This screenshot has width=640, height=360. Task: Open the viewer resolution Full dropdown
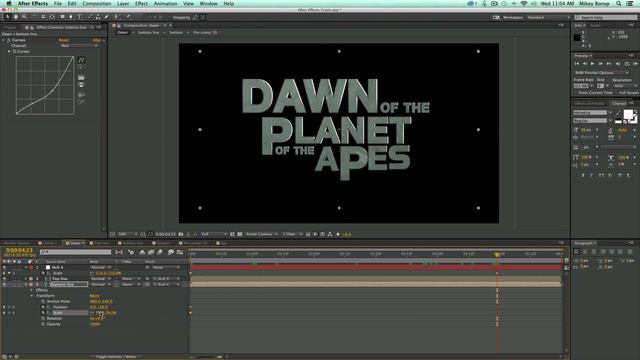[213, 234]
